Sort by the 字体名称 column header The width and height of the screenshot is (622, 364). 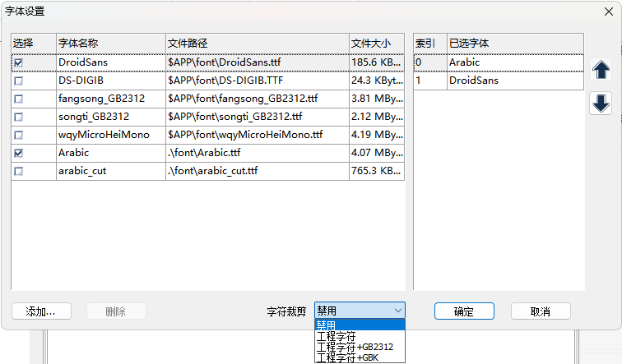pos(109,43)
